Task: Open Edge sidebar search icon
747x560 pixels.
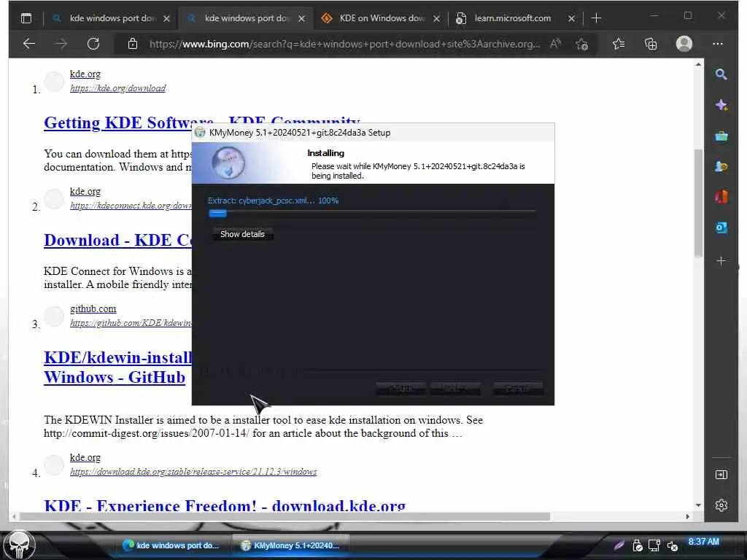Action: [x=721, y=74]
